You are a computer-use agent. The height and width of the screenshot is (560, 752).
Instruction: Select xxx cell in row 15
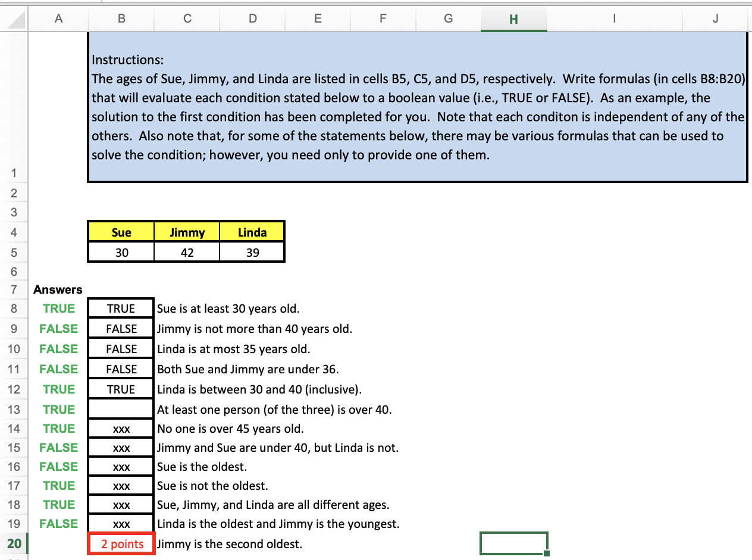pyautogui.click(x=121, y=448)
